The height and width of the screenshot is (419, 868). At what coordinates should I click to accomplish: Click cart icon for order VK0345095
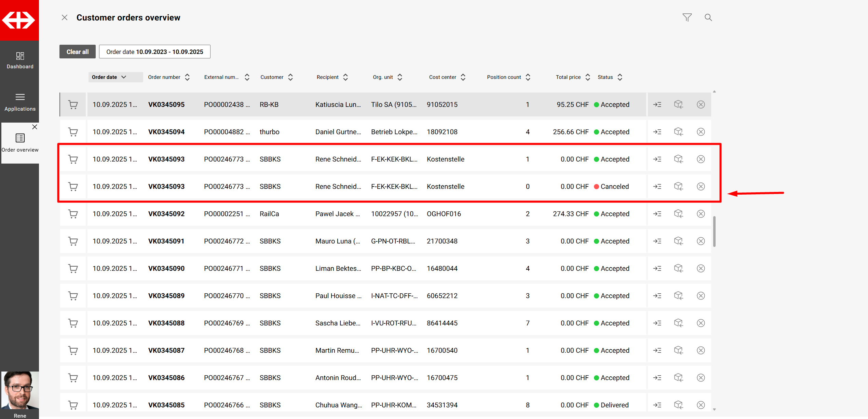[73, 104]
